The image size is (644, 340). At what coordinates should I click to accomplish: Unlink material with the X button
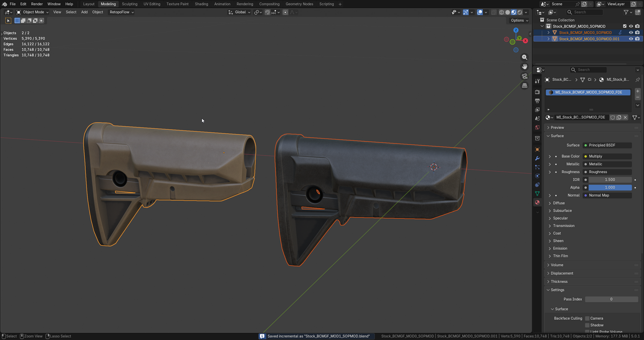625,118
